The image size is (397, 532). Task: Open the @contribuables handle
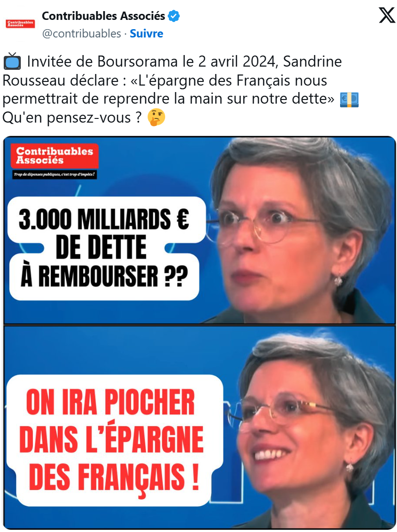(81, 34)
